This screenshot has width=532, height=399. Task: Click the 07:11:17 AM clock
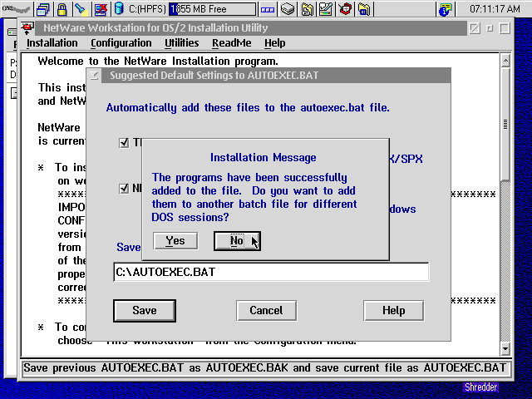coord(495,9)
